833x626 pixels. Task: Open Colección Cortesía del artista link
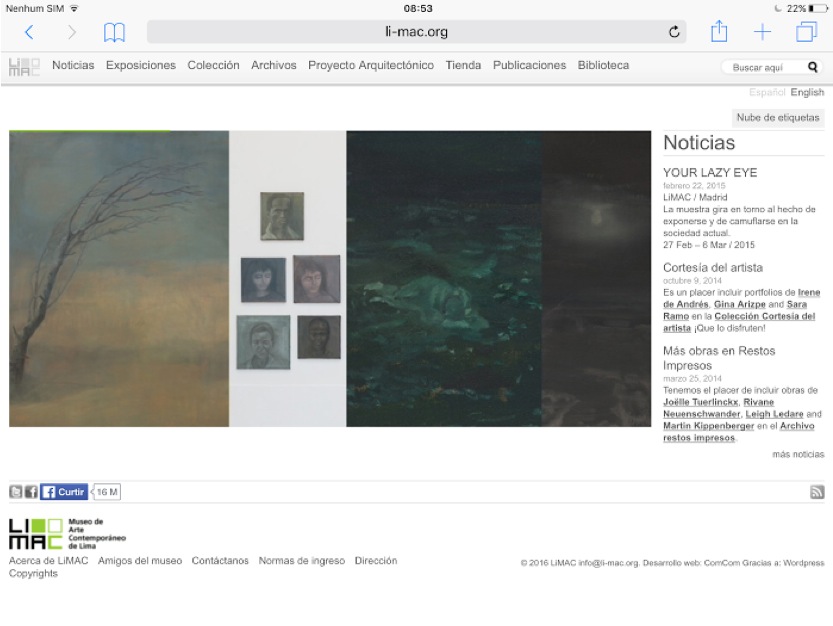[739, 322]
